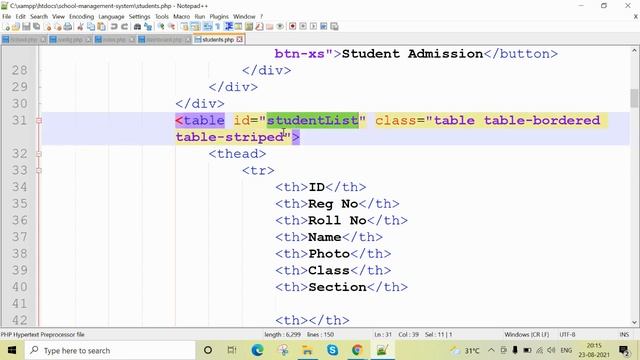Toggle the Document Map icon
Viewport: 640px width, 360px height.
249,27
